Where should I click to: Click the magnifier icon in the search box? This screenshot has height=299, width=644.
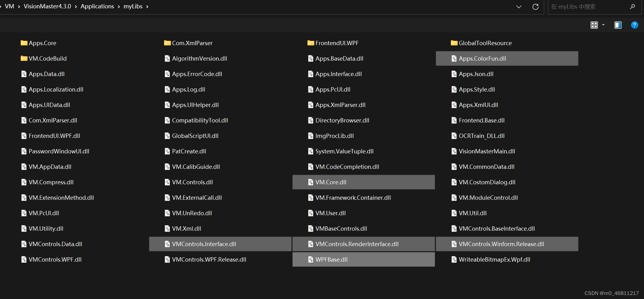pos(633,6)
